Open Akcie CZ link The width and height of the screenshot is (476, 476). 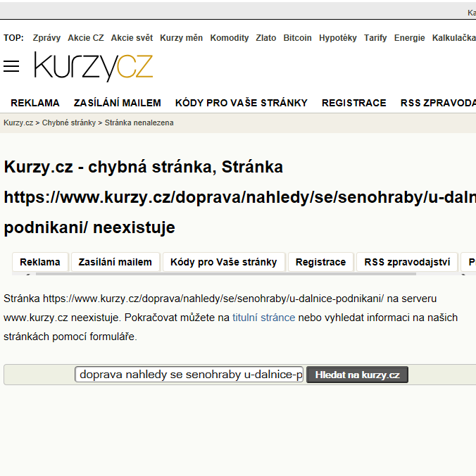coord(86,38)
